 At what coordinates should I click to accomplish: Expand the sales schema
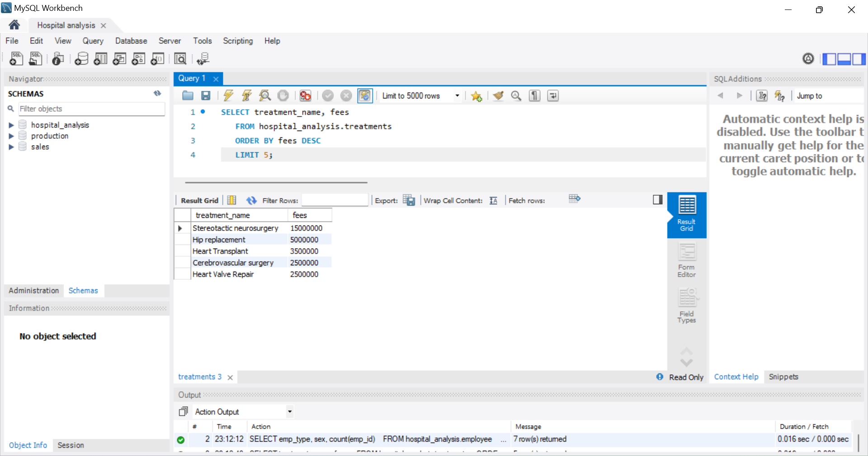tap(11, 147)
